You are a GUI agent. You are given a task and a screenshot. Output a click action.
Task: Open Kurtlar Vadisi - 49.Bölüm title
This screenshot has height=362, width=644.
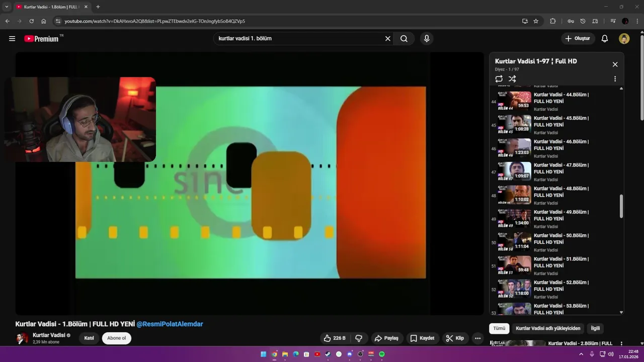click(x=561, y=215)
